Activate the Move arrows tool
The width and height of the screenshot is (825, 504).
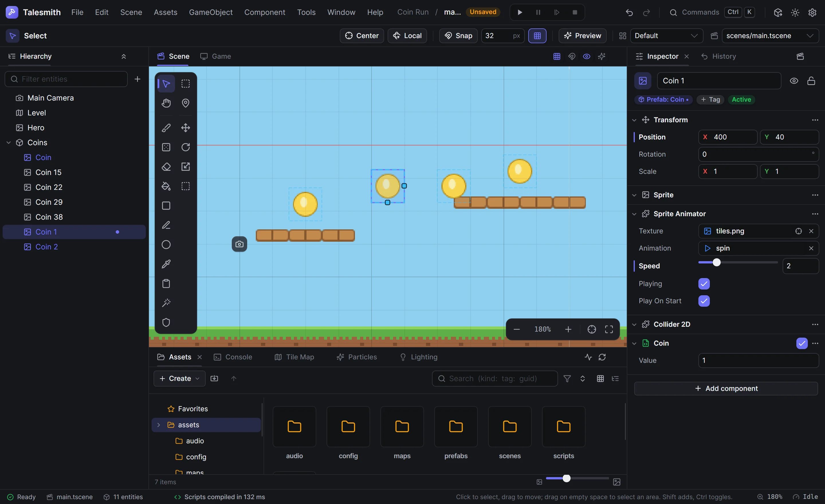pos(186,127)
